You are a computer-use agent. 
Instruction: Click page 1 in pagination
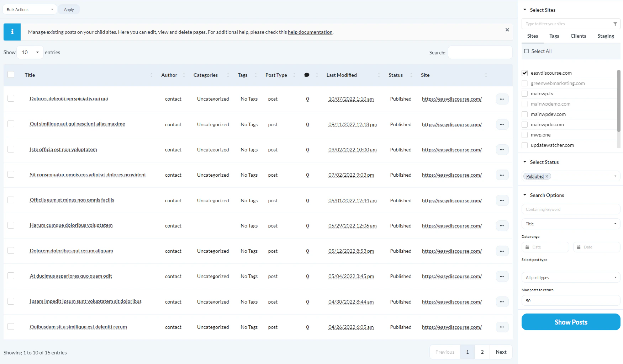click(467, 352)
